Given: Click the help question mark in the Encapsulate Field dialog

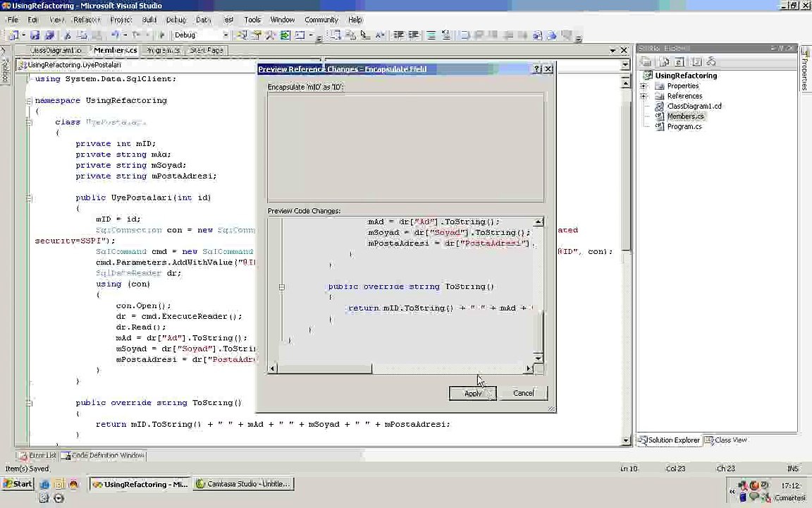Looking at the screenshot, I should [536, 69].
